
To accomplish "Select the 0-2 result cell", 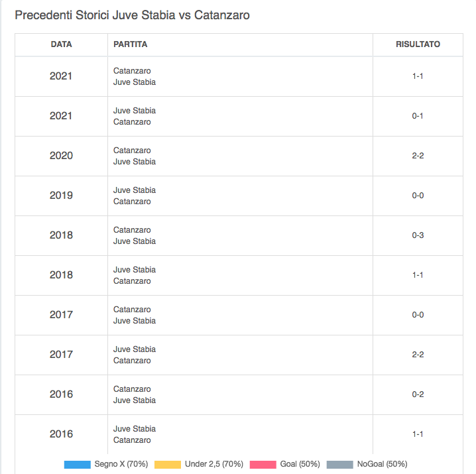I will coord(418,394).
